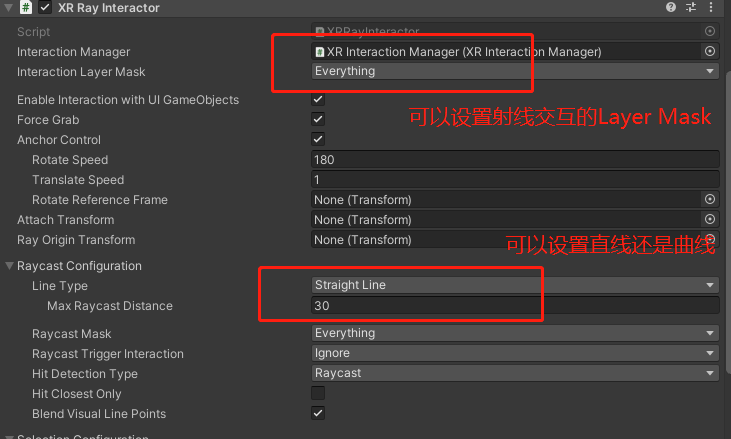Collapse the Raycast Configuration section
Viewport: 731px width, 439px height.
(x=9, y=266)
